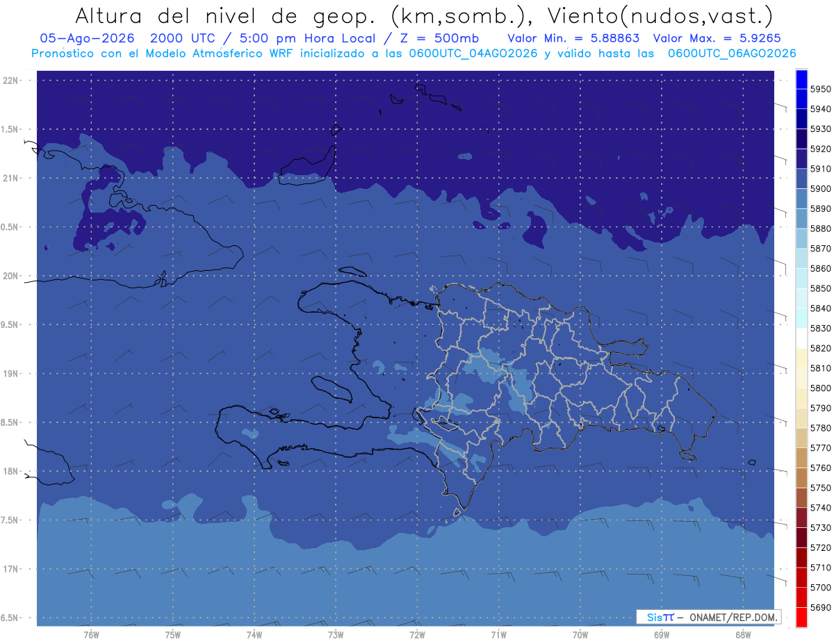Click the 22N latitude axis label
Image resolution: width=834 pixels, height=644 pixels.
(x=12, y=81)
